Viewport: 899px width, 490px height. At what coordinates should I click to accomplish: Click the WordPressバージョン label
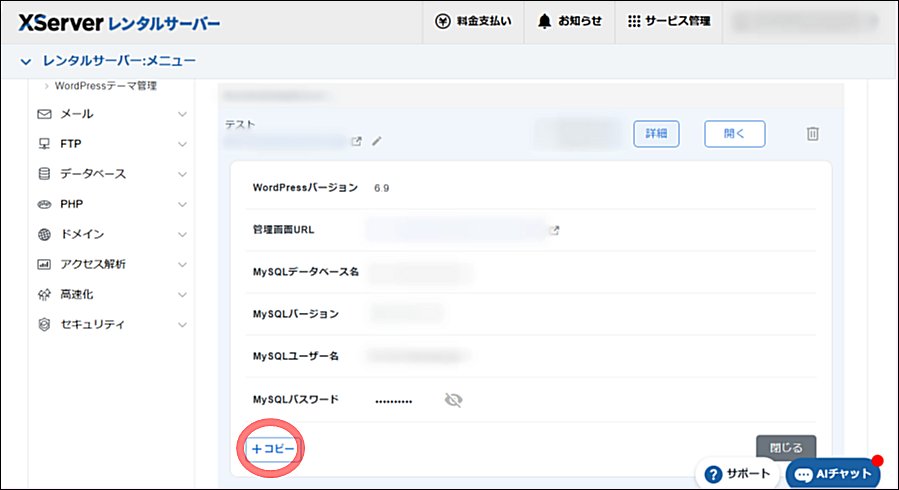[x=305, y=187]
